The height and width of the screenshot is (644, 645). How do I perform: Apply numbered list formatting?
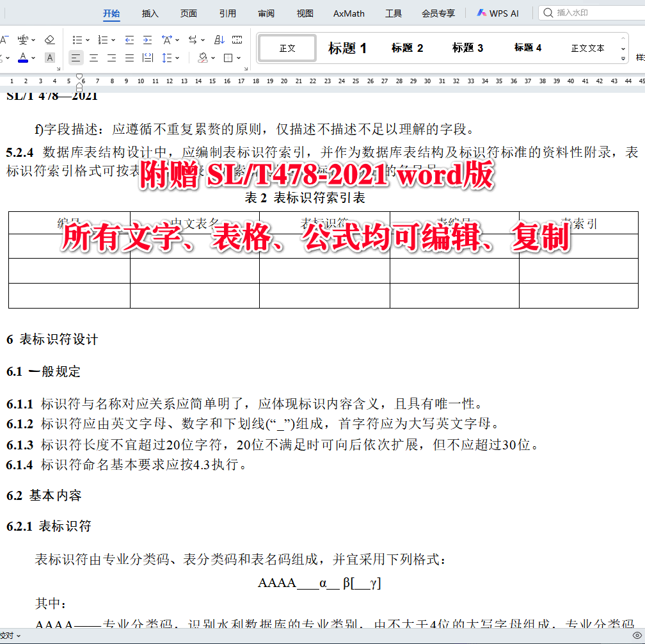click(x=102, y=39)
